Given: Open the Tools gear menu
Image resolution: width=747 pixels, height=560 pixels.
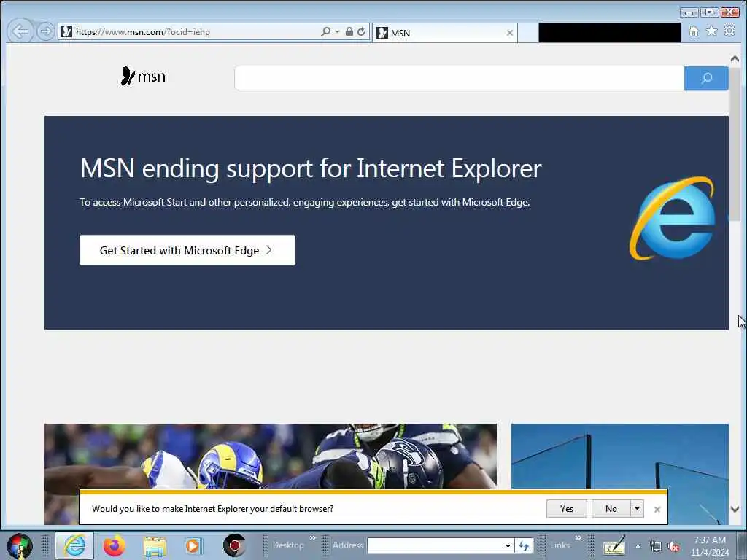Looking at the screenshot, I should pos(729,31).
